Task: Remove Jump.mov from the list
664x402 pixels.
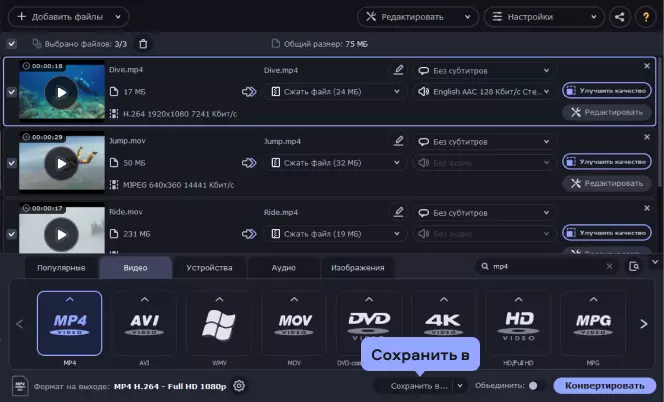Action: pos(647,137)
